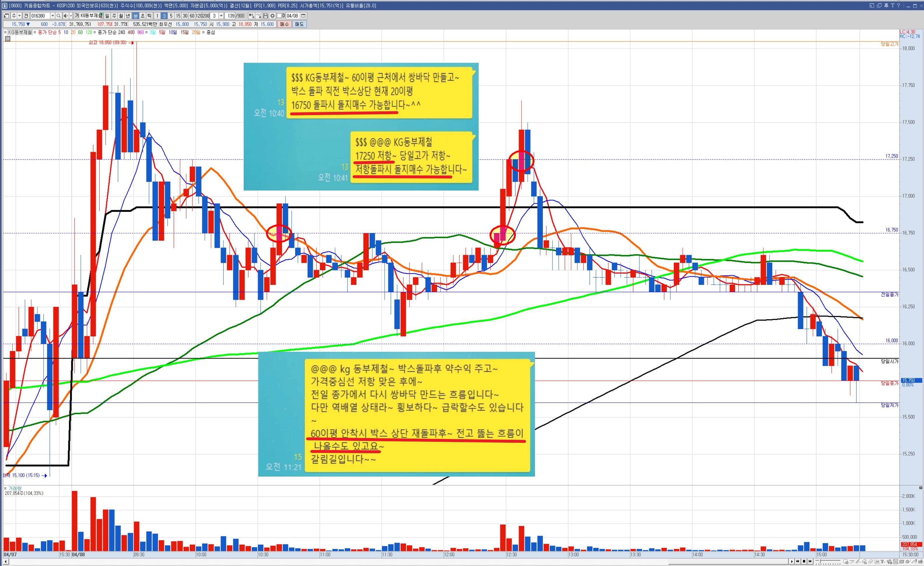Expand the dropdown arrow beside speaker icon
The height and width of the screenshot is (566, 924).
pyautogui.click(x=71, y=16)
